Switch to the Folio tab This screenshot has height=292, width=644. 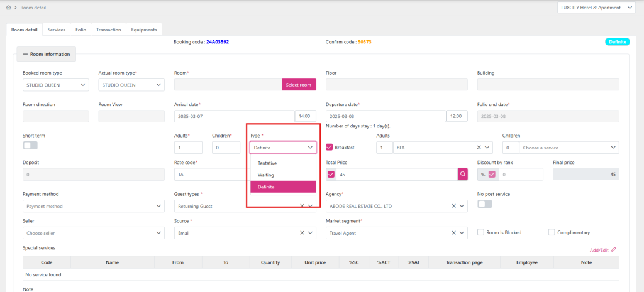point(80,30)
